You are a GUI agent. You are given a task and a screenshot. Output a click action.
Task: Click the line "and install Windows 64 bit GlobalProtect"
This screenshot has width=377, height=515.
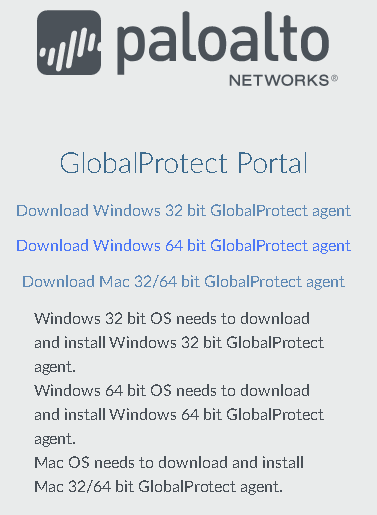(179, 415)
